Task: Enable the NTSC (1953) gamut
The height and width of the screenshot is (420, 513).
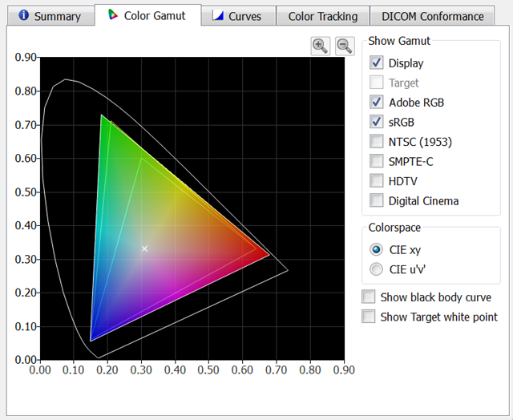Action: [x=377, y=142]
